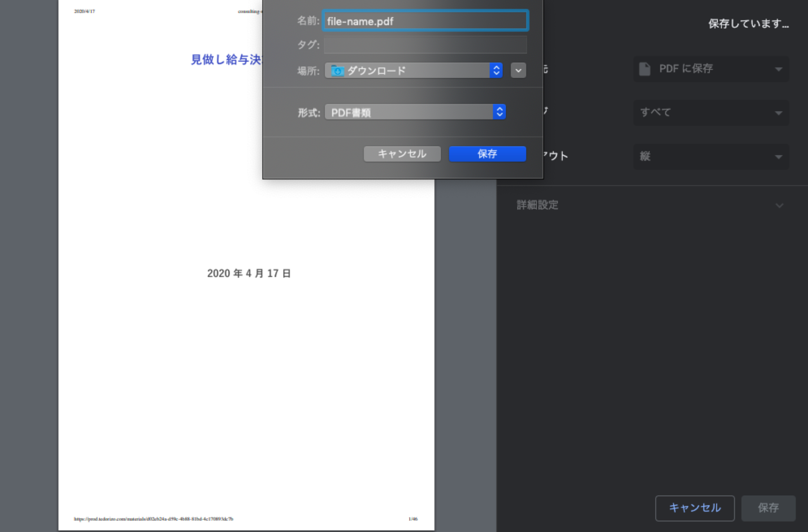The width and height of the screenshot is (808, 532).
Task: Click the blue document title in preview
Action: (226, 59)
